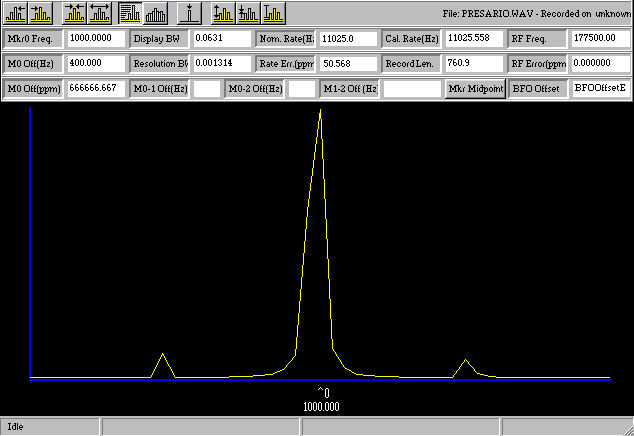Compress vertical scale with the inward vertical arrows icon

248,13
